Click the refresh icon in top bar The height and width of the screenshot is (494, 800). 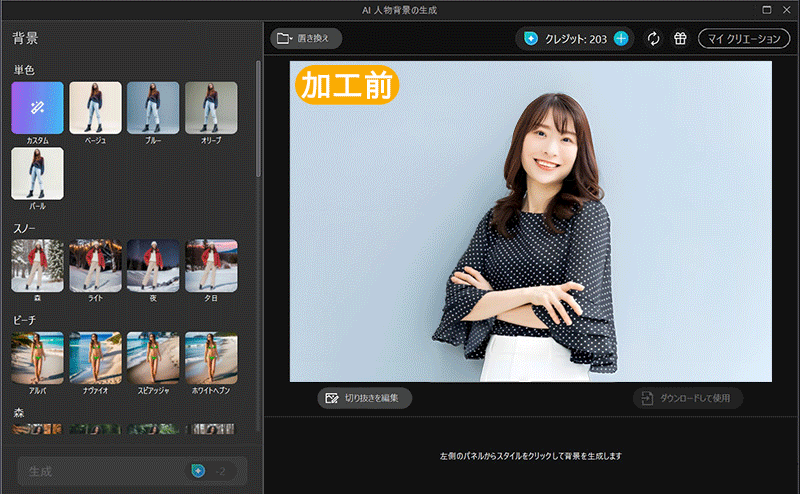click(x=654, y=38)
